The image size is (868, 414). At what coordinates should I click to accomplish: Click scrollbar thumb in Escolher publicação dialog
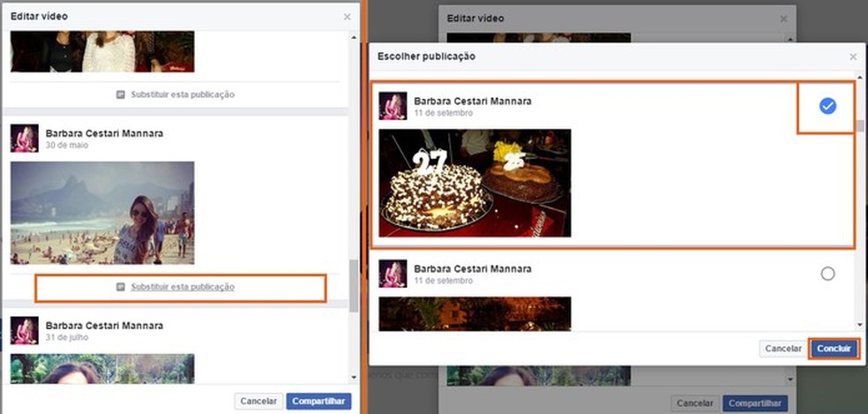860,126
